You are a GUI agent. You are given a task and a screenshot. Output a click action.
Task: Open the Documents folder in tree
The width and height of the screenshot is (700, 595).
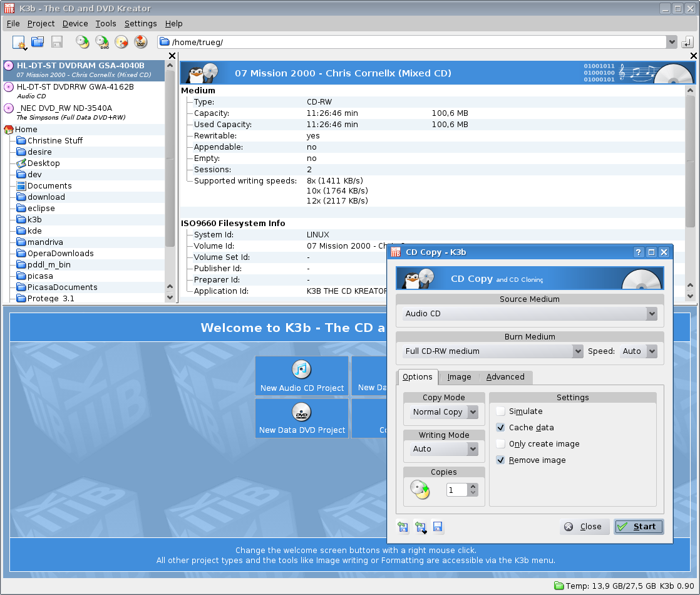click(x=49, y=186)
